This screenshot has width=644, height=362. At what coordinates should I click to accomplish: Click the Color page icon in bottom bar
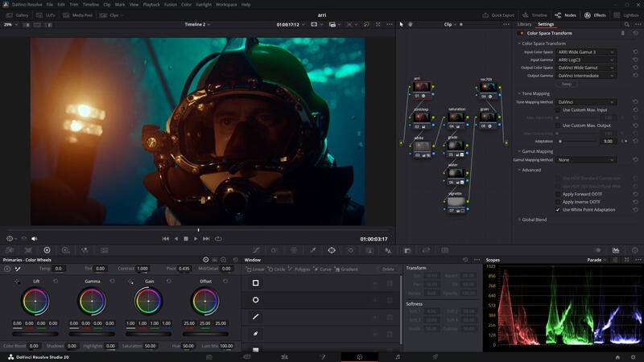coord(360,356)
